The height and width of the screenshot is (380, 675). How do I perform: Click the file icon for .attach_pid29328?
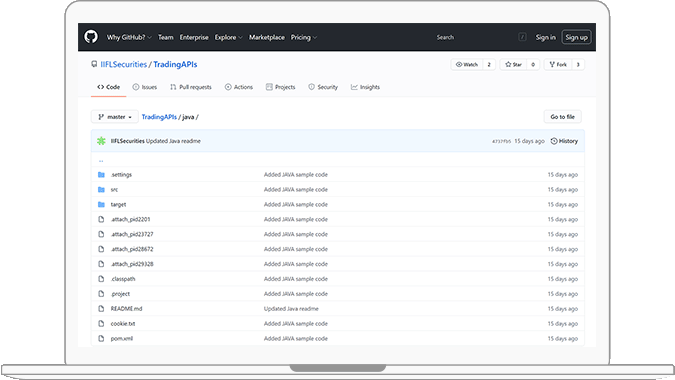point(101,264)
